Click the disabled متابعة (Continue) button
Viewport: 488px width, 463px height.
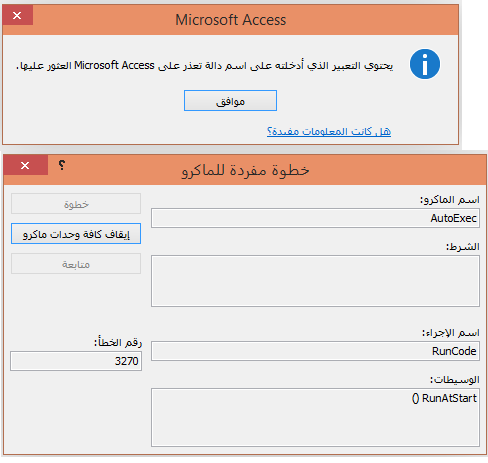coord(76,264)
